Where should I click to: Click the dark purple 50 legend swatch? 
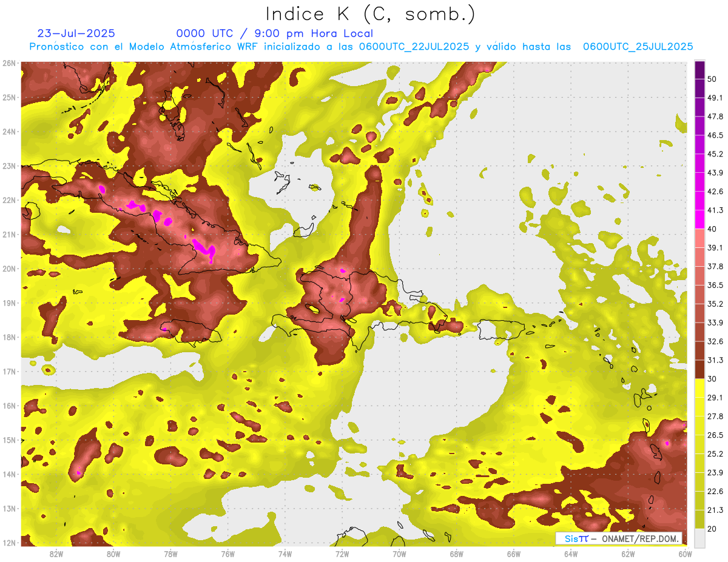pos(699,70)
